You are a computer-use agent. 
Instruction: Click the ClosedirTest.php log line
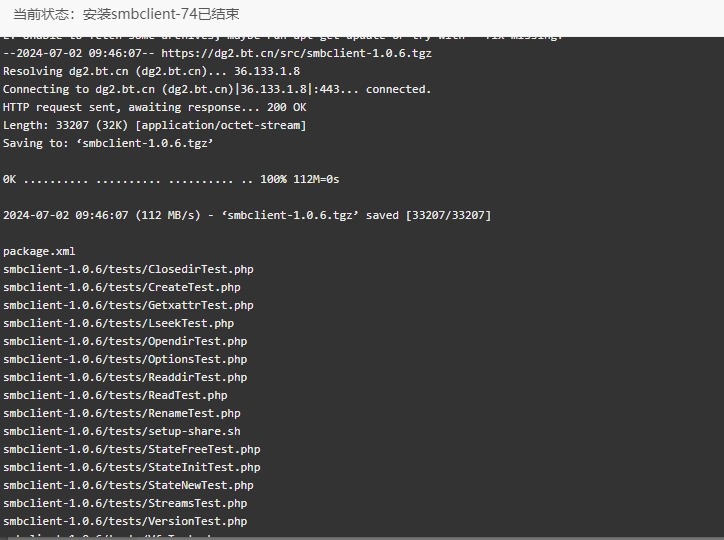(128, 270)
